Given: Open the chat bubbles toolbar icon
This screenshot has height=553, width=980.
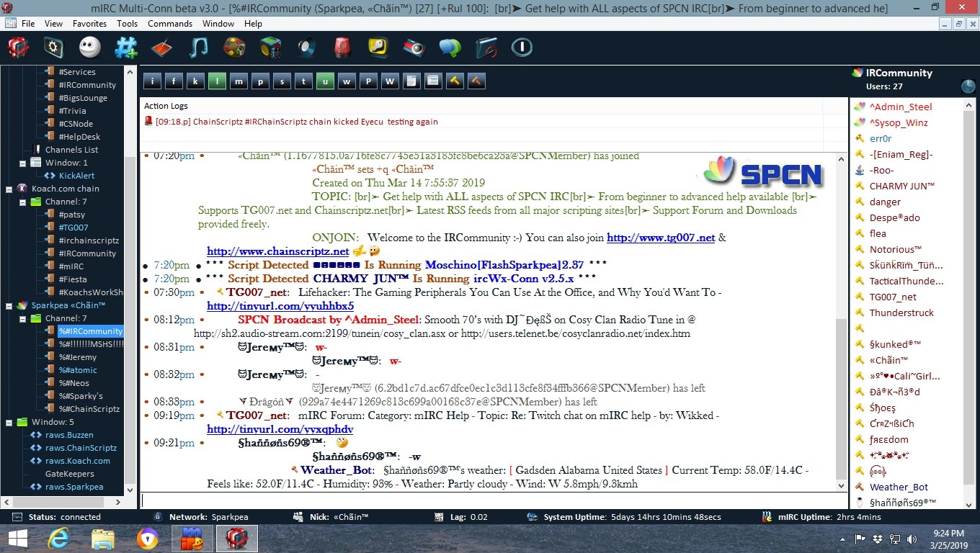Looking at the screenshot, I should (x=450, y=48).
